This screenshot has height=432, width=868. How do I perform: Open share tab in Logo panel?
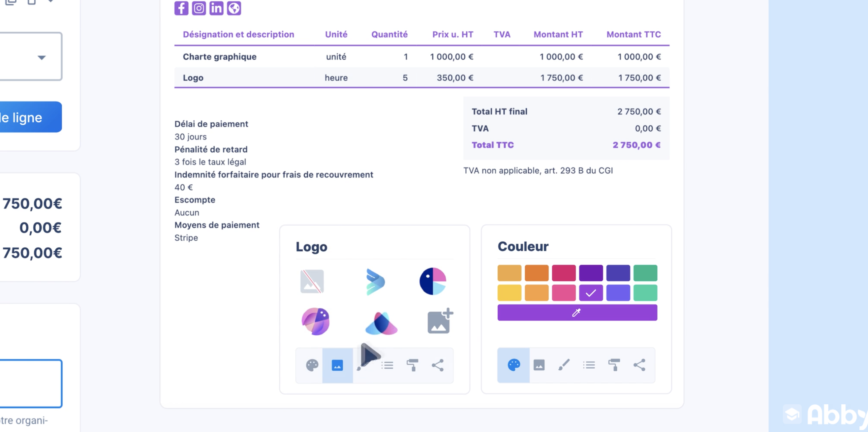click(x=438, y=365)
